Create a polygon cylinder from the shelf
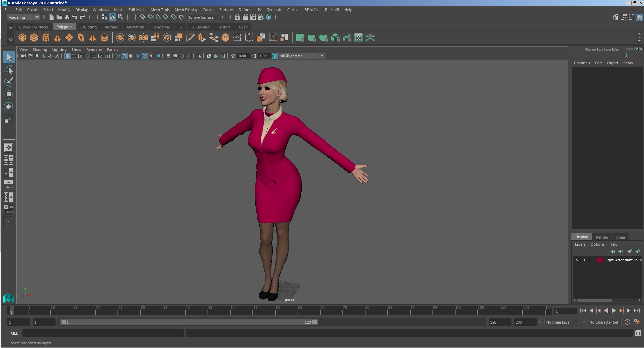This screenshot has width=644, height=348. (x=46, y=38)
